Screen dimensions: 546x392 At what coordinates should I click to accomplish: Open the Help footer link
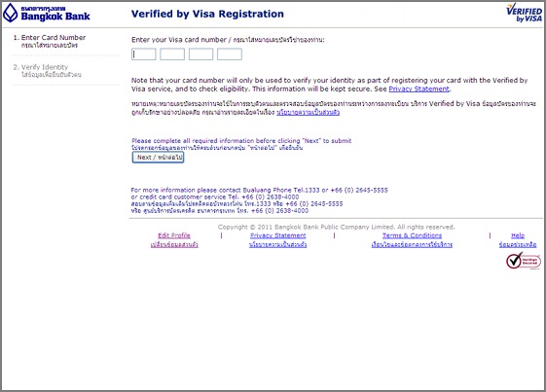(x=518, y=235)
